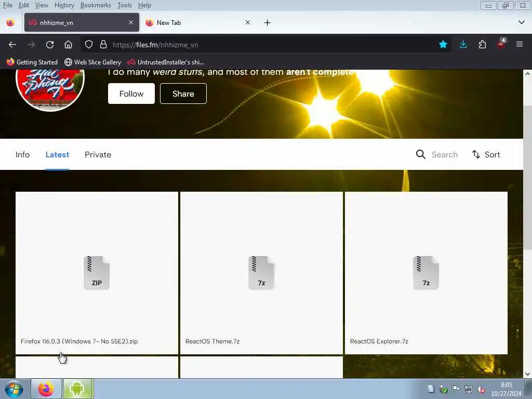Open the Firefox 116.0.3 zip file card

97,273
